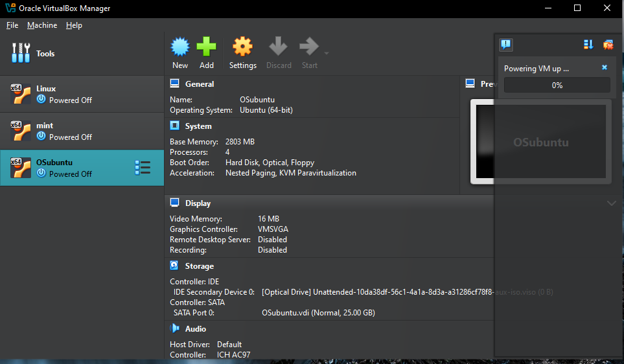
Task: Toggle notification sort order icon
Action: click(588, 45)
